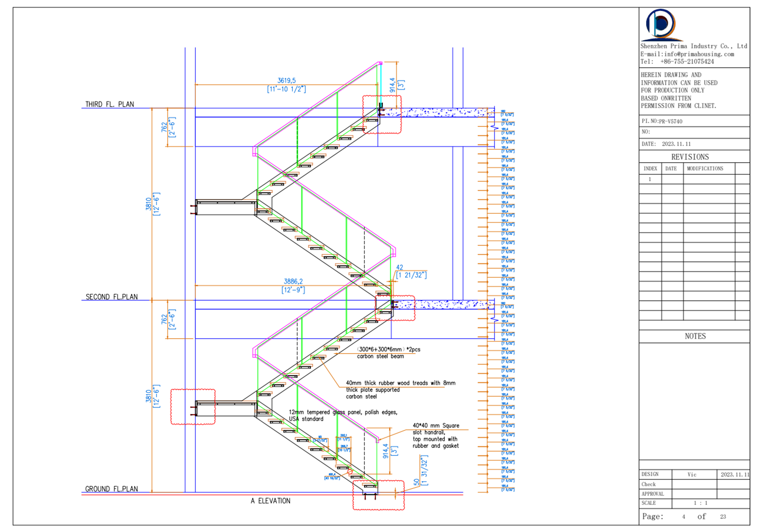Click the 50 [1 31/32"] dimension
Image resolution: width=758 pixels, height=532 pixels.
point(421,470)
